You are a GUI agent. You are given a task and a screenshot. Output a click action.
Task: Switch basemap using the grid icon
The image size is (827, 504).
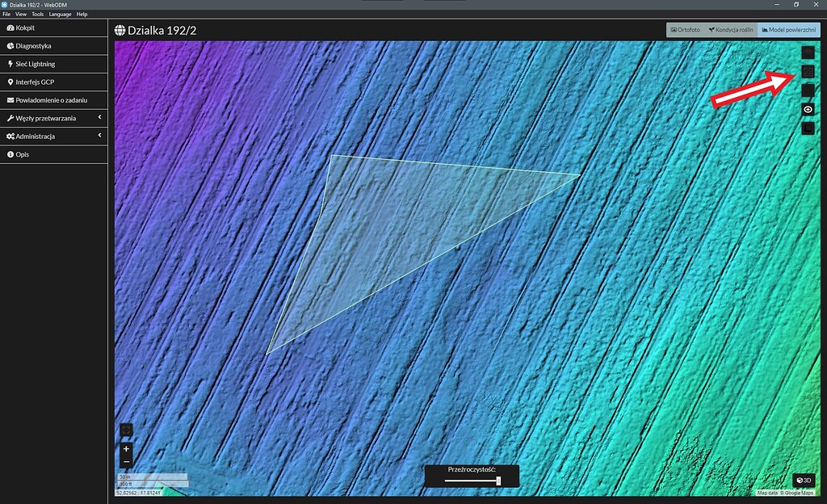click(x=807, y=72)
